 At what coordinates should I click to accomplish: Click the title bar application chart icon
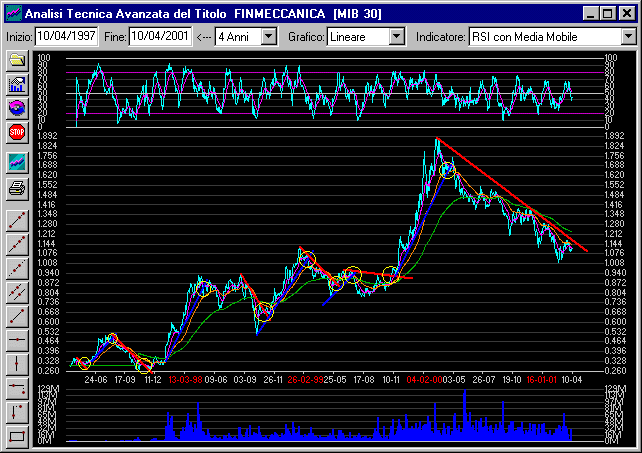coord(14,14)
